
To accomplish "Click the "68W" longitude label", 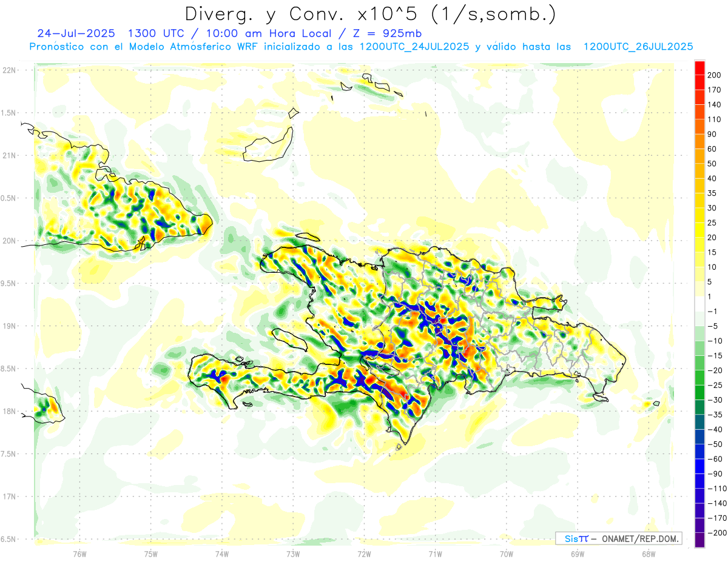I will pyautogui.click(x=649, y=554).
